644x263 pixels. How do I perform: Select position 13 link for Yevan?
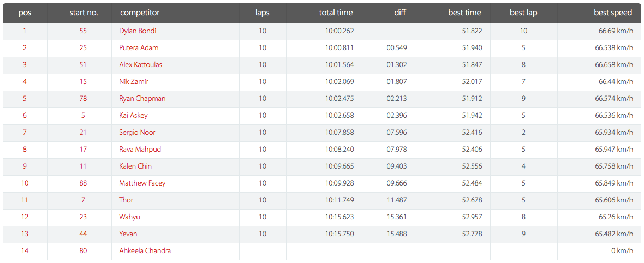click(25, 234)
